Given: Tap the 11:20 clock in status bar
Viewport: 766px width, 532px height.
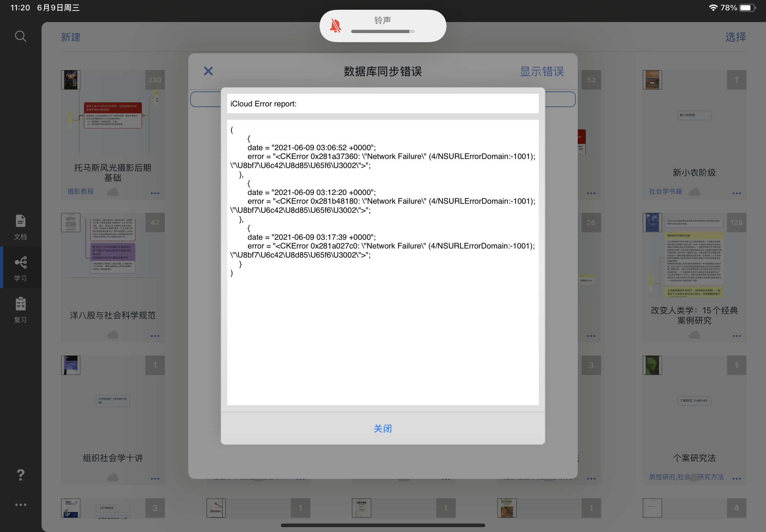Looking at the screenshot, I should click(x=20, y=7).
